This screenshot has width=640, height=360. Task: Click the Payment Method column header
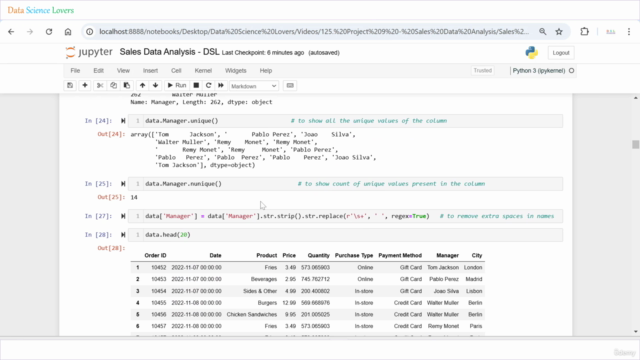pyautogui.click(x=400, y=256)
